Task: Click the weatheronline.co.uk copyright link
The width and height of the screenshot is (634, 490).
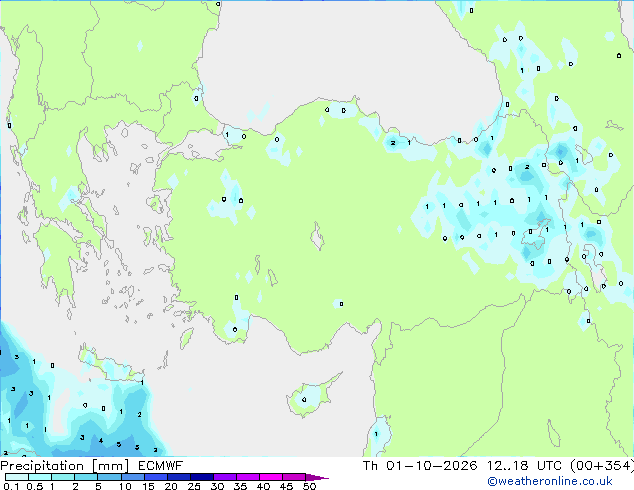Action: click(549, 481)
